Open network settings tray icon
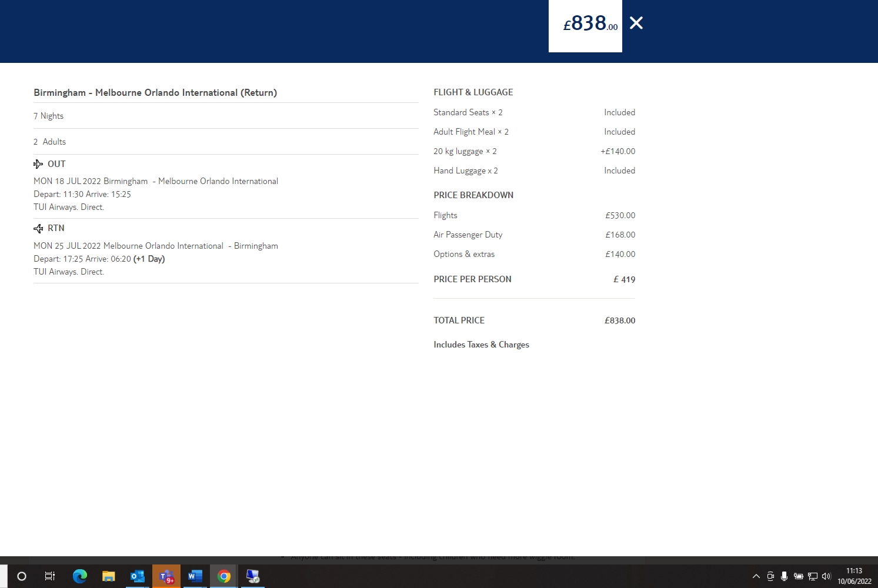The image size is (878, 588). click(x=813, y=576)
